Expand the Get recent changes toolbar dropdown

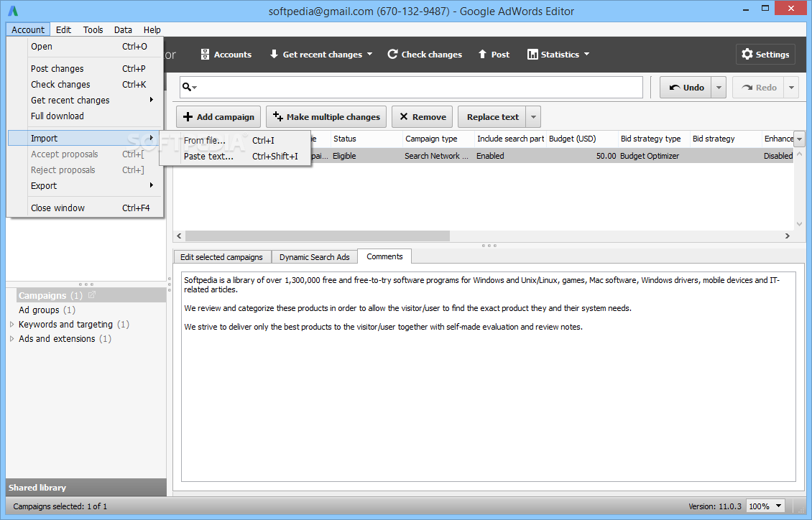(370, 55)
